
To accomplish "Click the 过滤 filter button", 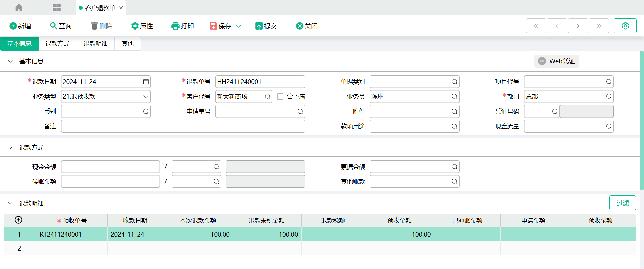I will coord(623,203).
